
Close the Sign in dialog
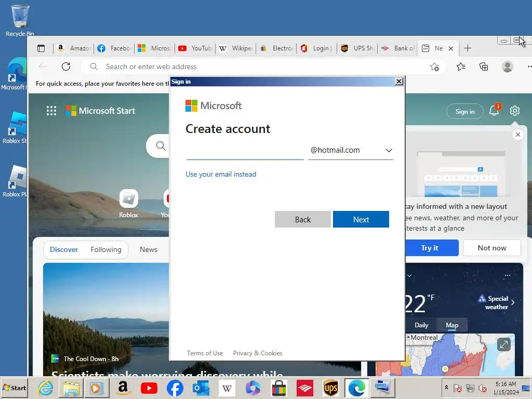399,82
